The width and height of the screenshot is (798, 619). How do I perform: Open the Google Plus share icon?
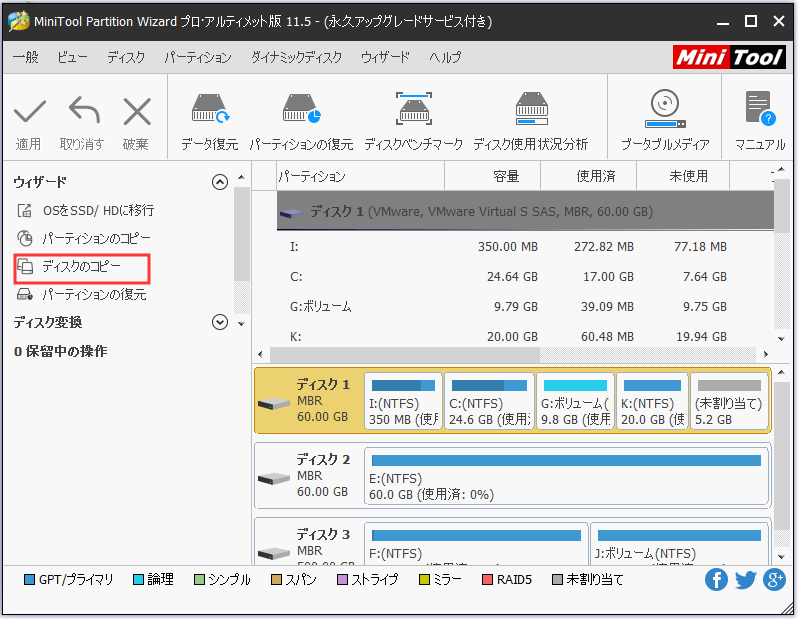pos(775,579)
